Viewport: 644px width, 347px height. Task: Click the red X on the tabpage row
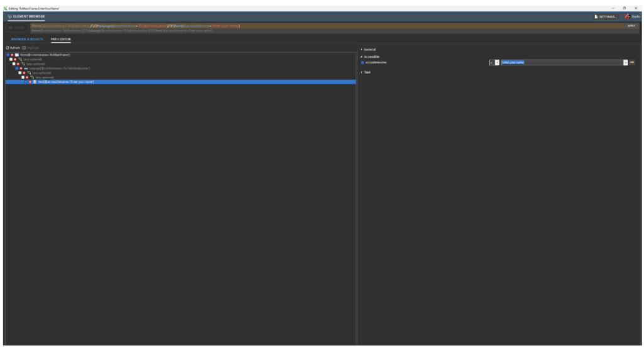pyautogui.click(x=21, y=69)
